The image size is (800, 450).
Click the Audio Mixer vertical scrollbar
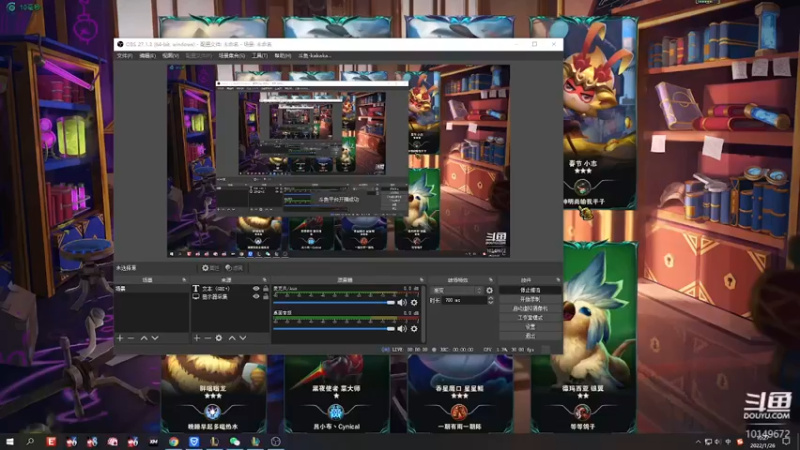coord(423,313)
